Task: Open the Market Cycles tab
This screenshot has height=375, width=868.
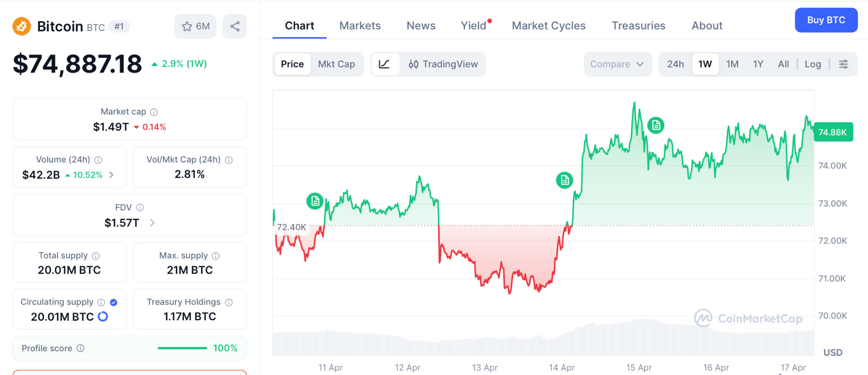Action: pyautogui.click(x=548, y=26)
